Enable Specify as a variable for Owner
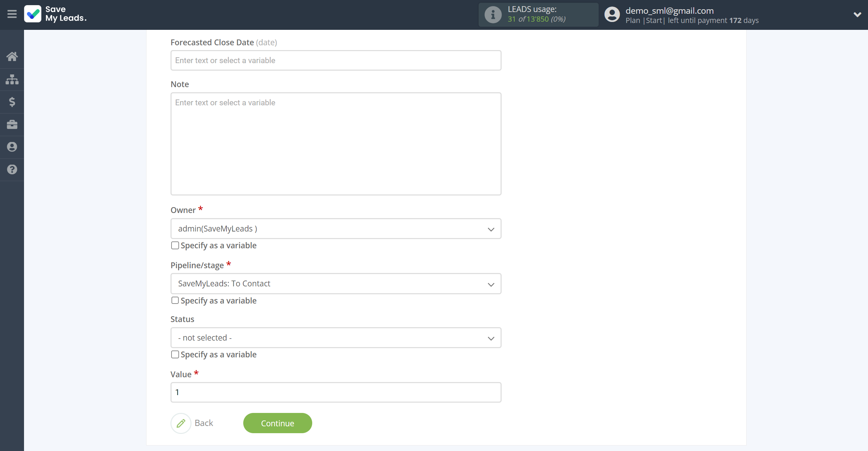This screenshot has width=868, height=451. pyautogui.click(x=175, y=246)
